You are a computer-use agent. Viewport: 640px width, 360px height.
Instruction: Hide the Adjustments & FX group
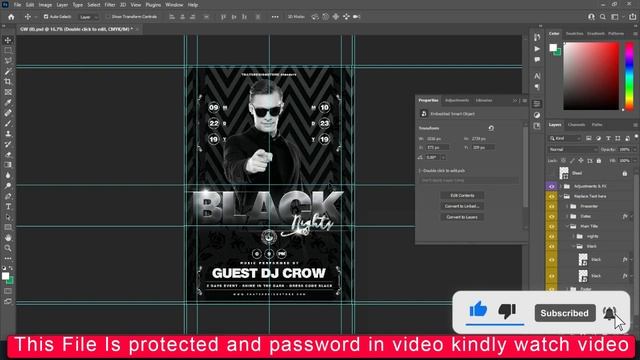pos(551,186)
